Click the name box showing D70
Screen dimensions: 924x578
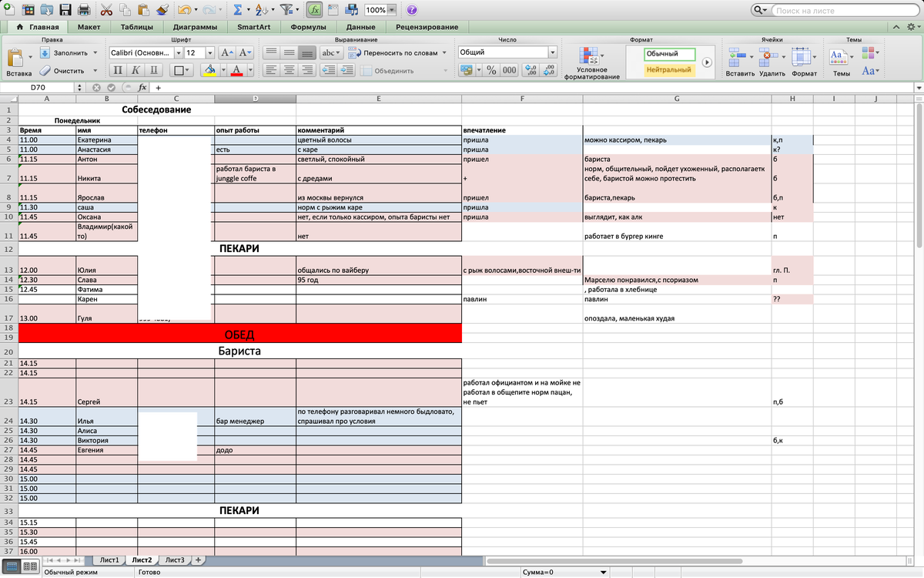point(38,88)
